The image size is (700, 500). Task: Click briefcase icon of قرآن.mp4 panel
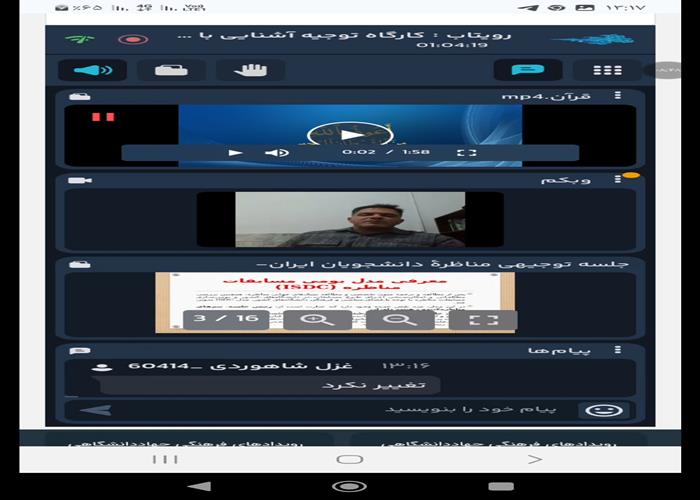point(79,96)
